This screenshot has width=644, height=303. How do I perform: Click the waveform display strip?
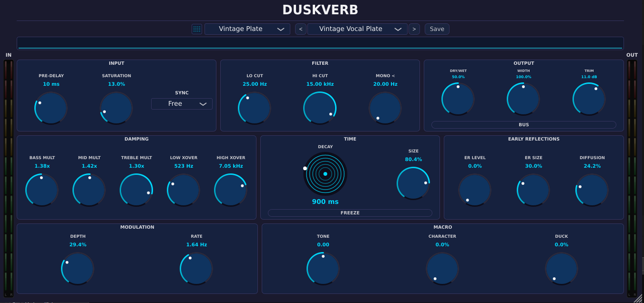click(x=320, y=43)
